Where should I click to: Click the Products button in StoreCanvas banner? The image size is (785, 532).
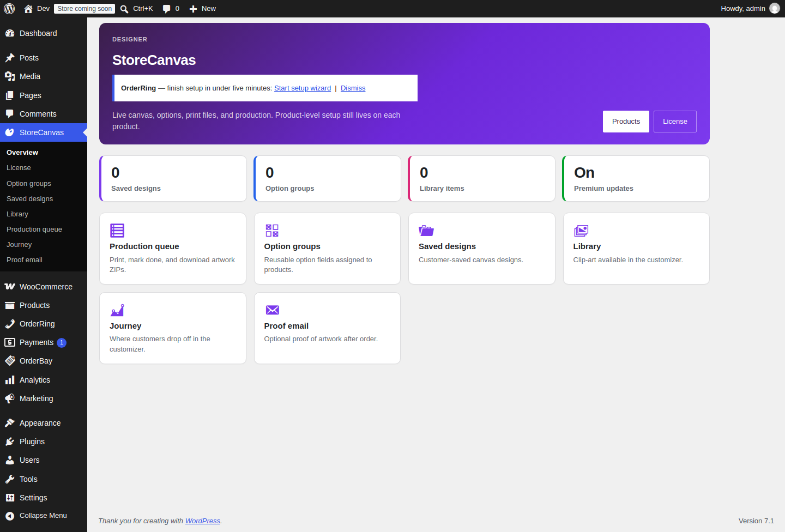coord(626,122)
